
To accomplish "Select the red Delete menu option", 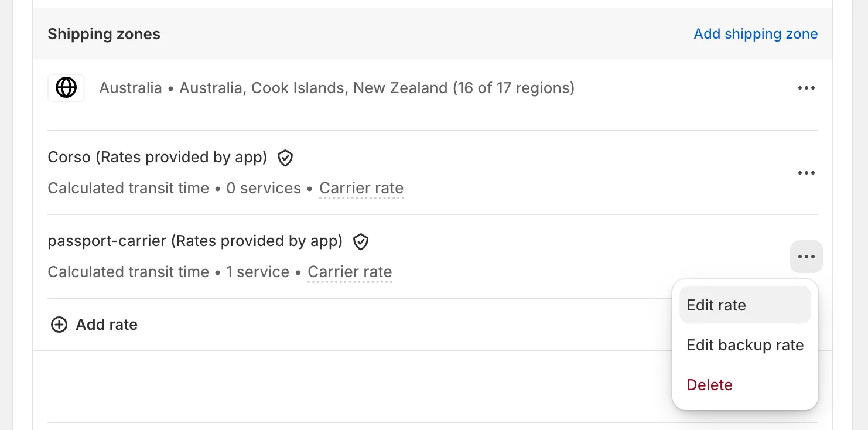I will click(709, 385).
